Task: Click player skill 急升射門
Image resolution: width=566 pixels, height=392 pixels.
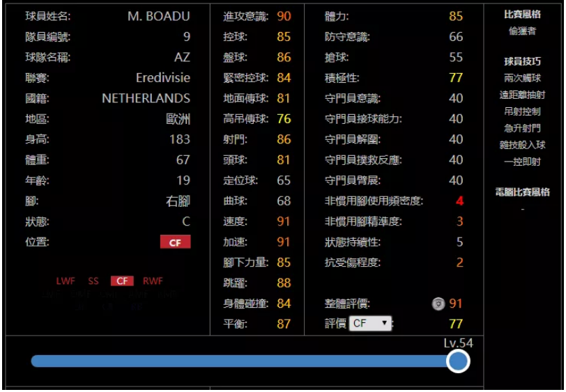Action: 522,128
